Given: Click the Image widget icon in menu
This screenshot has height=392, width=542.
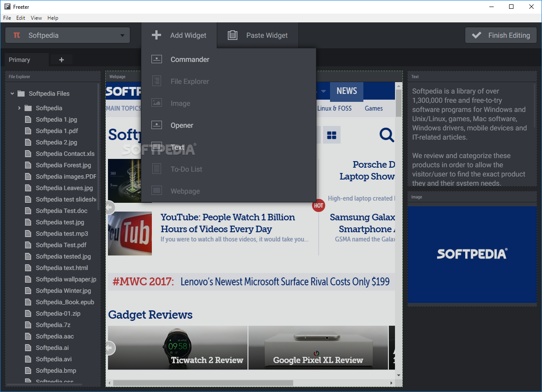Looking at the screenshot, I should point(157,103).
